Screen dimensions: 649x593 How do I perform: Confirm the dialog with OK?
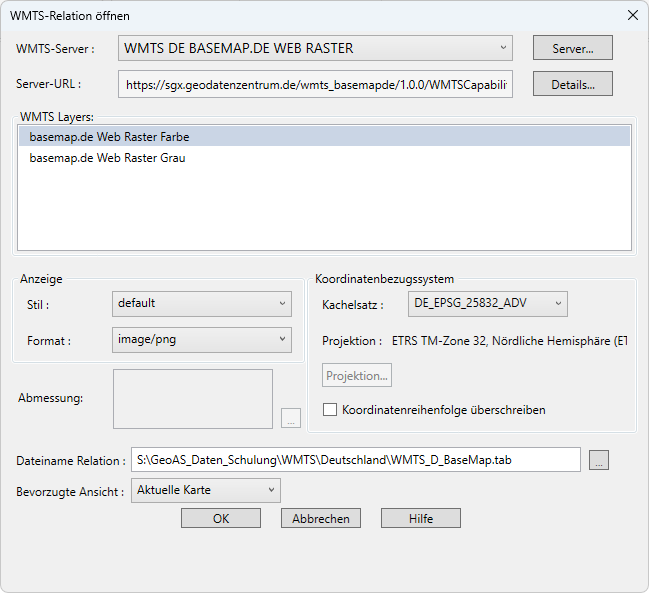[221, 518]
